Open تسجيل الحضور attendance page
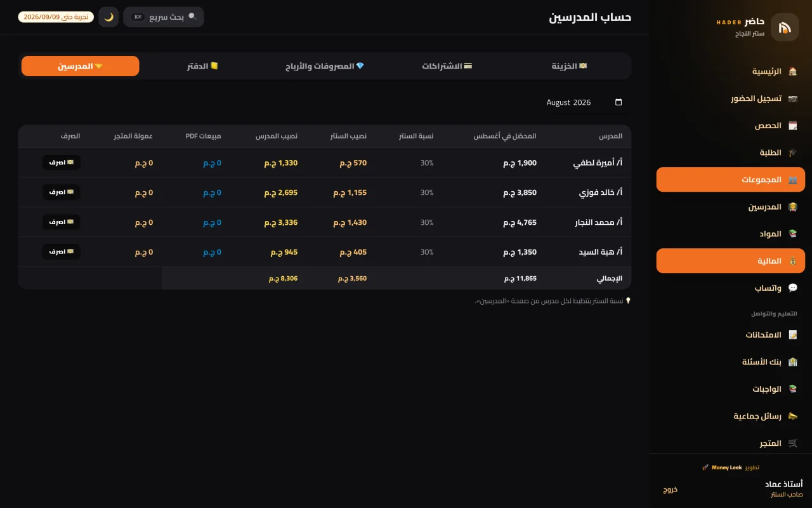Image resolution: width=812 pixels, height=508 pixels. tap(731, 98)
